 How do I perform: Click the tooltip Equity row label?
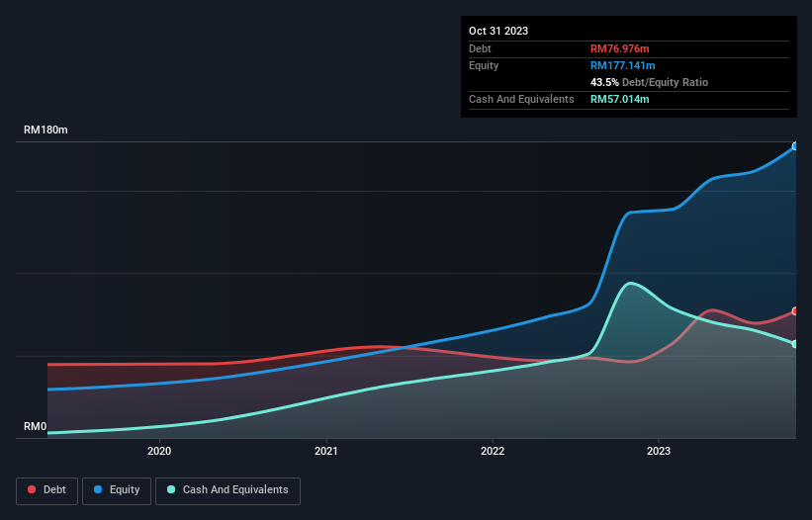(484, 65)
